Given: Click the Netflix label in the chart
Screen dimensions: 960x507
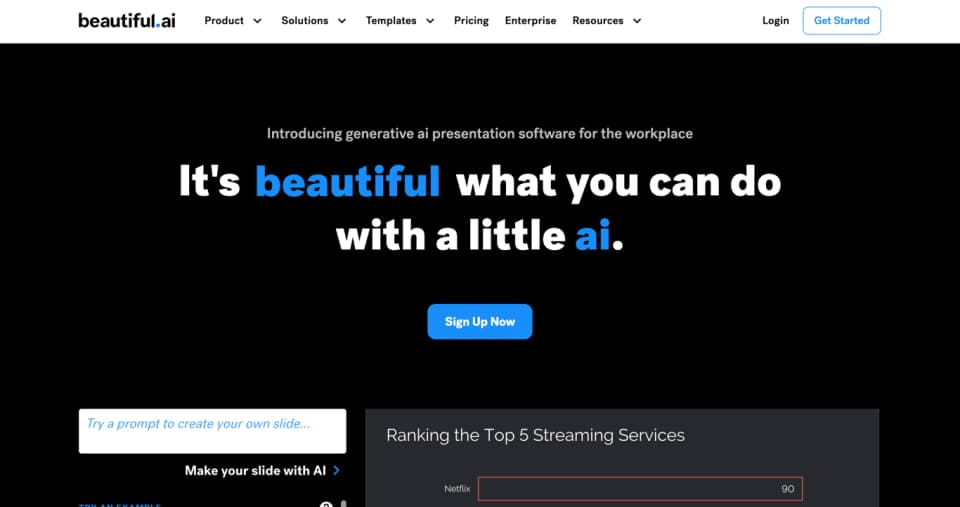Looking at the screenshot, I should click(457, 489).
